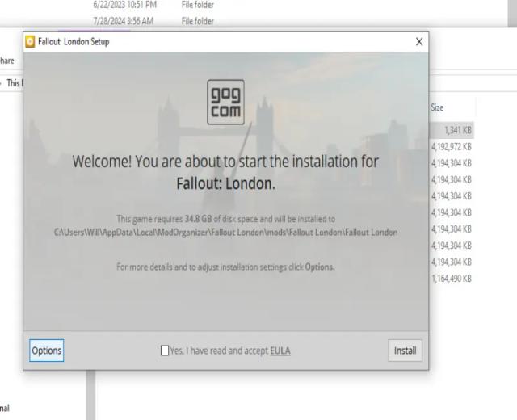Click the 7/28/2024 3:56 AM folder row
Screen dimensions: 517x420
pyautogui.click(x=153, y=21)
